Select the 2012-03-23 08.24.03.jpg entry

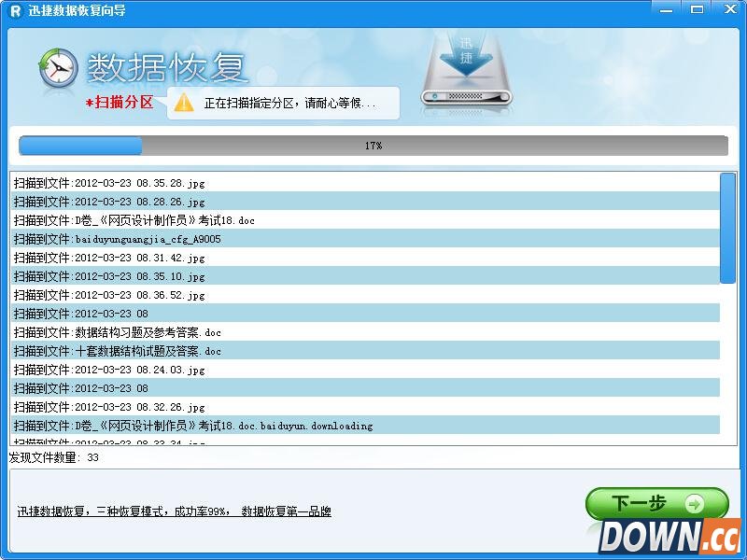click(x=126, y=370)
